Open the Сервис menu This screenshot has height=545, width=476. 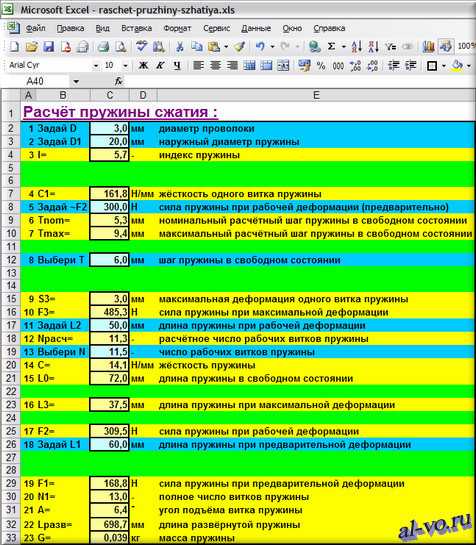point(217,28)
